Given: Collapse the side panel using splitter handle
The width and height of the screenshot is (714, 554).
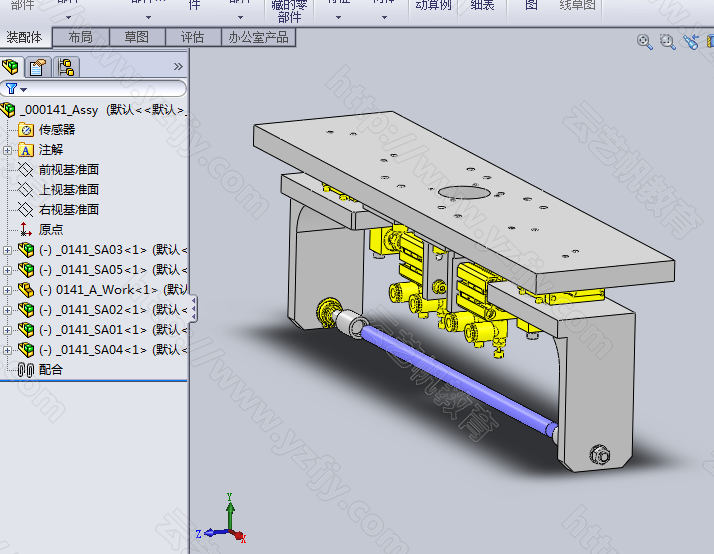Looking at the screenshot, I should click(194, 309).
